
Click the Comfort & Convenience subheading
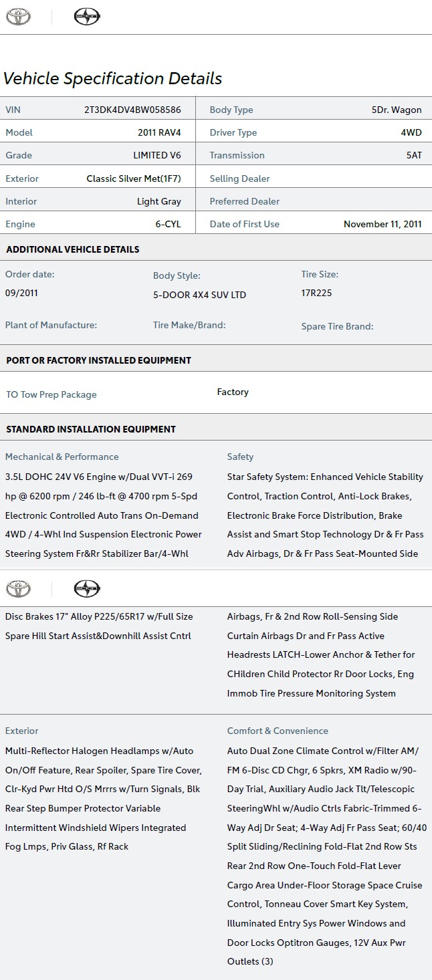click(278, 731)
